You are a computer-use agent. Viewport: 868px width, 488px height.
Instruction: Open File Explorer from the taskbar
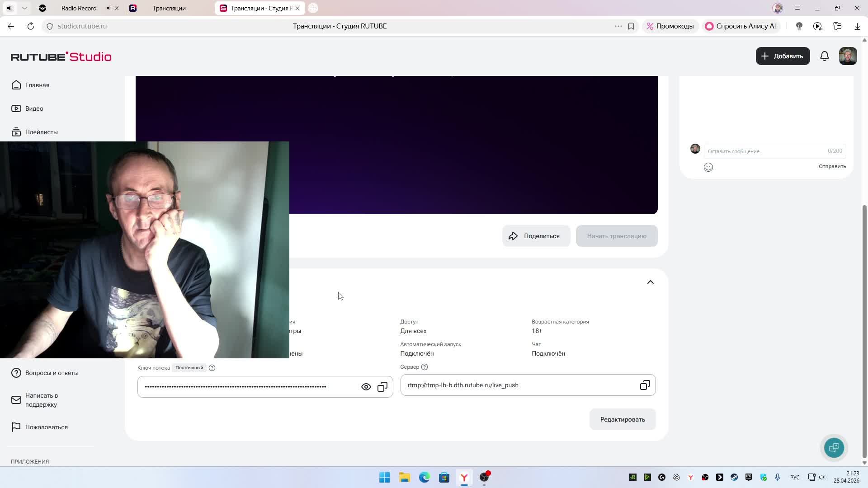pyautogui.click(x=404, y=478)
